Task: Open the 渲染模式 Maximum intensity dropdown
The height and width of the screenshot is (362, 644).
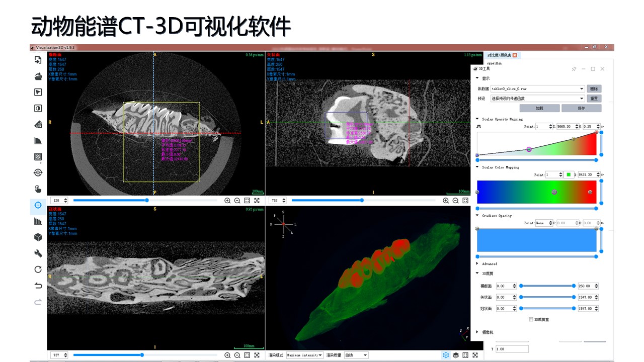Action: click(x=305, y=355)
